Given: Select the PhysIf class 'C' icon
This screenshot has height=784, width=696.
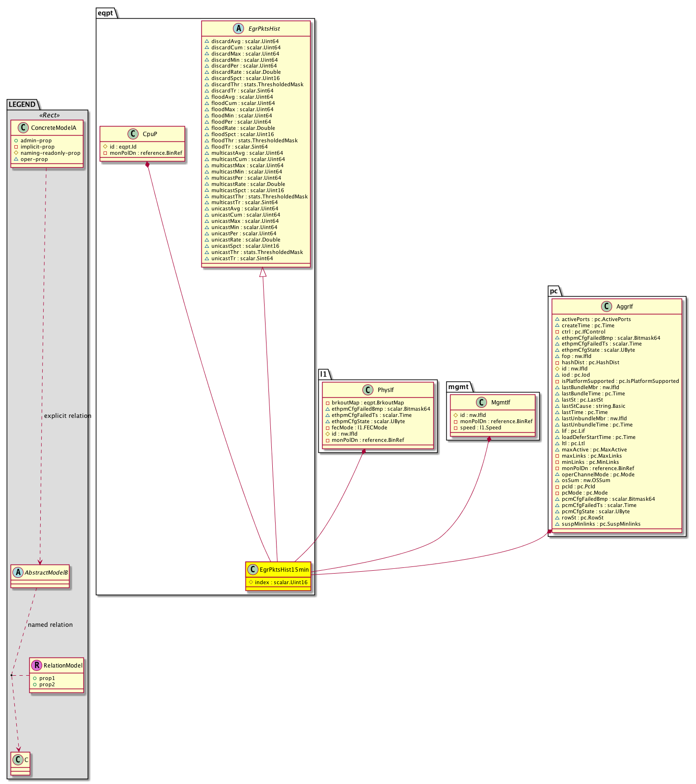Looking at the screenshot, I should (369, 390).
